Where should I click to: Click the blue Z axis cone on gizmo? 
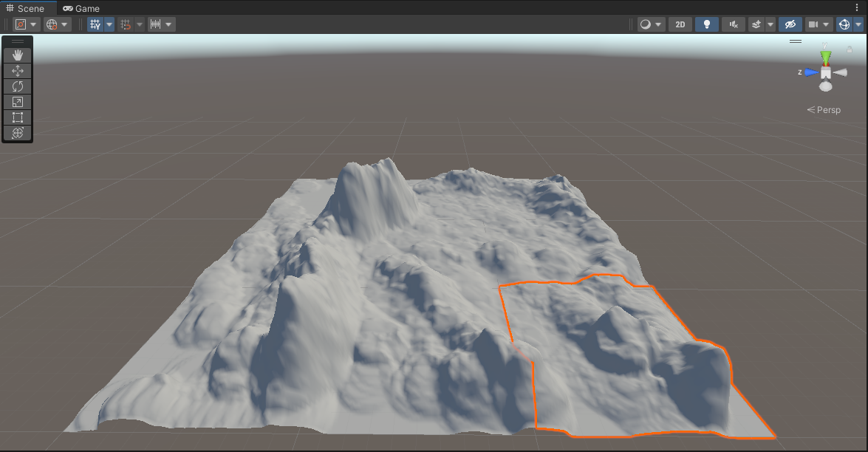(x=811, y=72)
